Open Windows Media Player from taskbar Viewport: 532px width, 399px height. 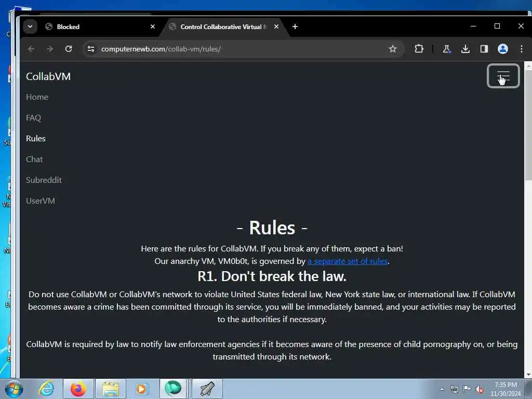[142, 389]
